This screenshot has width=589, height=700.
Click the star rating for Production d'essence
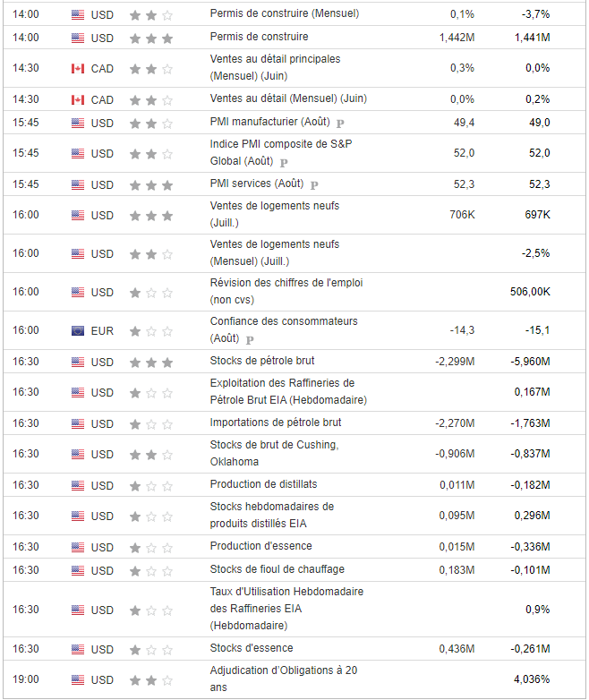tap(150, 547)
